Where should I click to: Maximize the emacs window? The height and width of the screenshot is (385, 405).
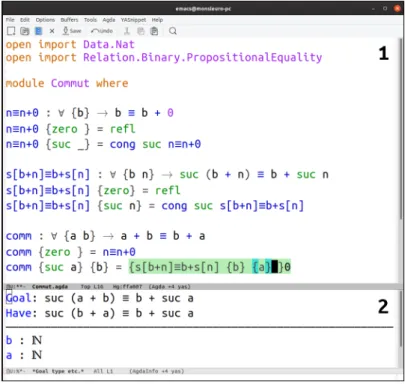(x=385, y=9)
